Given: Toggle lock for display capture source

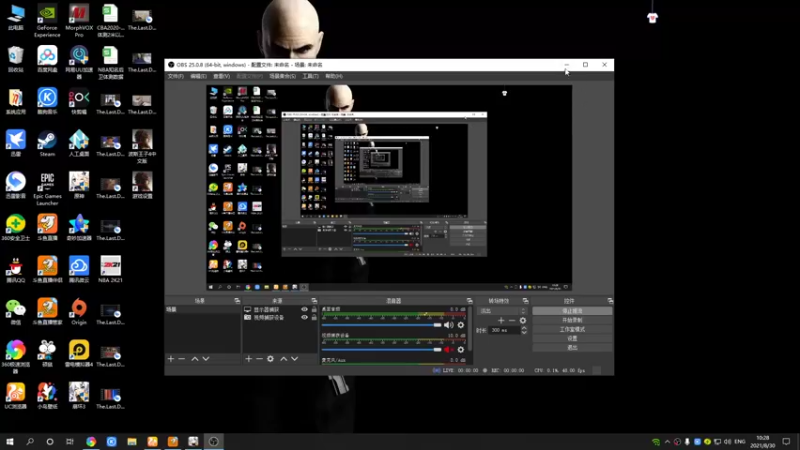Looking at the screenshot, I should click(314, 309).
